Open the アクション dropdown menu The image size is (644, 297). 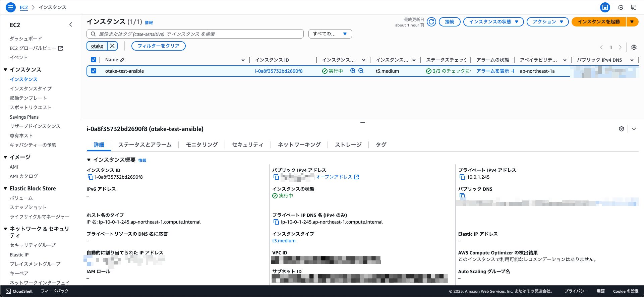[547, 22]
